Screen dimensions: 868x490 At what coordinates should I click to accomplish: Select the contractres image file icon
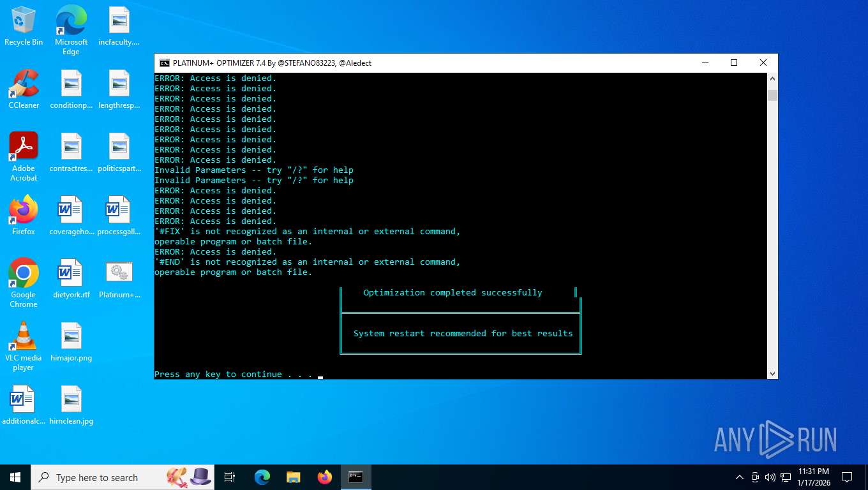coord(71,153)
